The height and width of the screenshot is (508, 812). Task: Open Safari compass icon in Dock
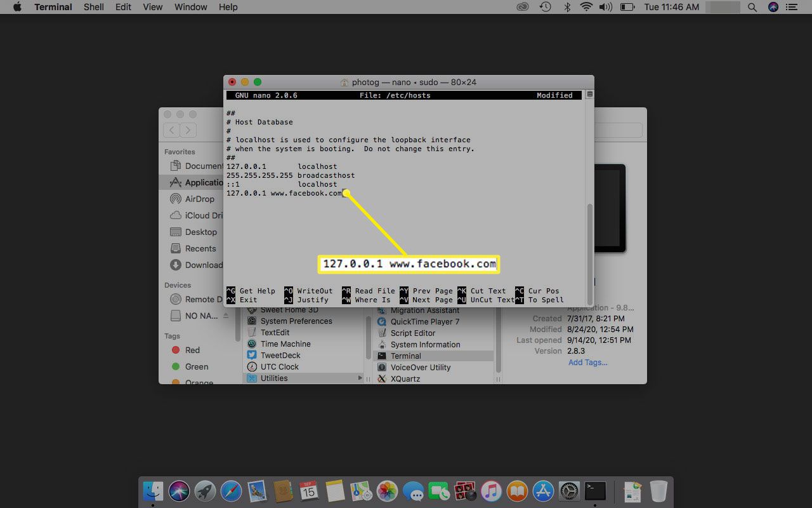pos(231,491)
